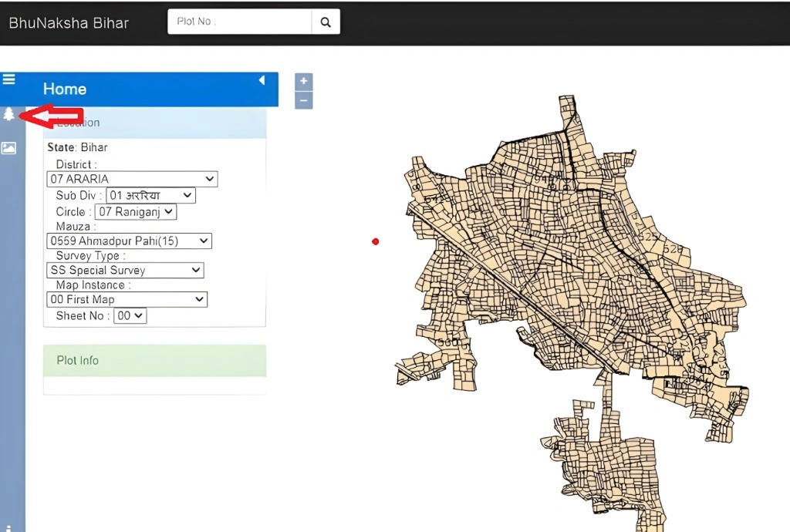Click the "Sheet No :" label

point(83,315)
